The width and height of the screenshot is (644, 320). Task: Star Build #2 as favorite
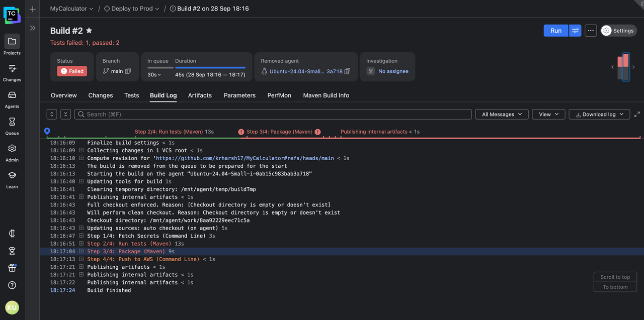click(x=89, y=31)
